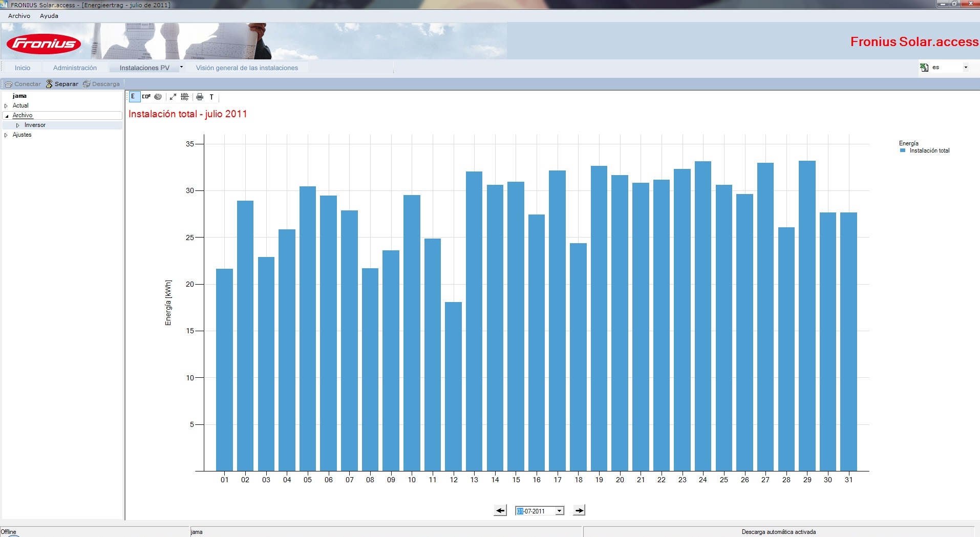Go to next month with right arrow
This screenshot has width=980, height=537.
click(579, 510)
